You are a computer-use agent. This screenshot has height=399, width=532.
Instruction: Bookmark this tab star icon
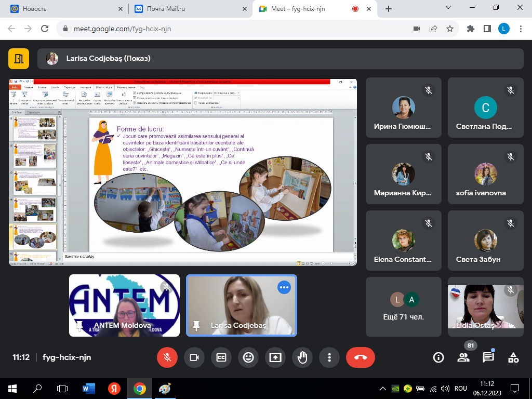point(450,29)
